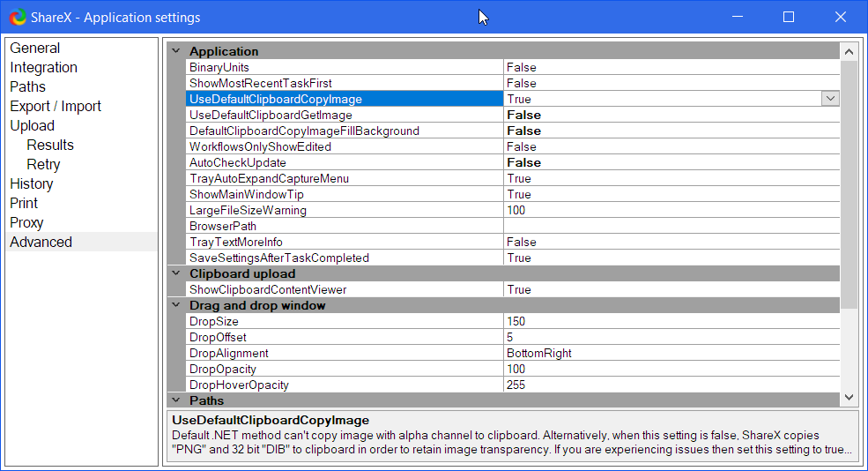Open the Print settings section
The image size is (868, 471).
24,204
